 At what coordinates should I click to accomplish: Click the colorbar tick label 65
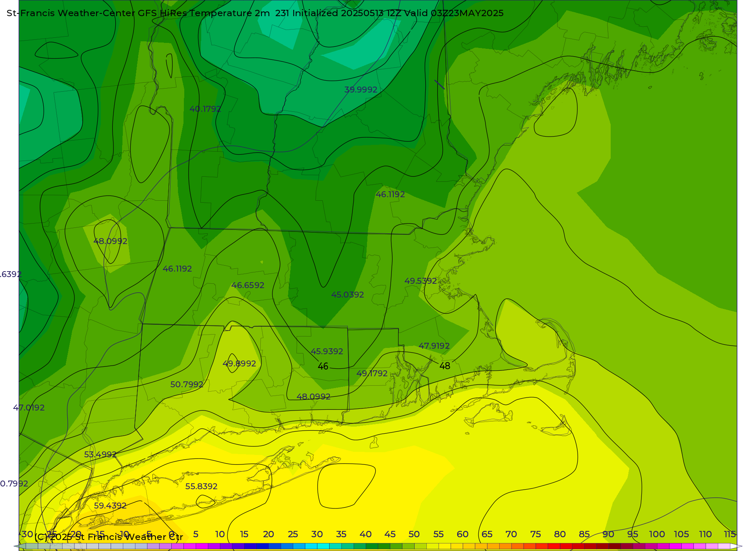(x=487, y=534)
